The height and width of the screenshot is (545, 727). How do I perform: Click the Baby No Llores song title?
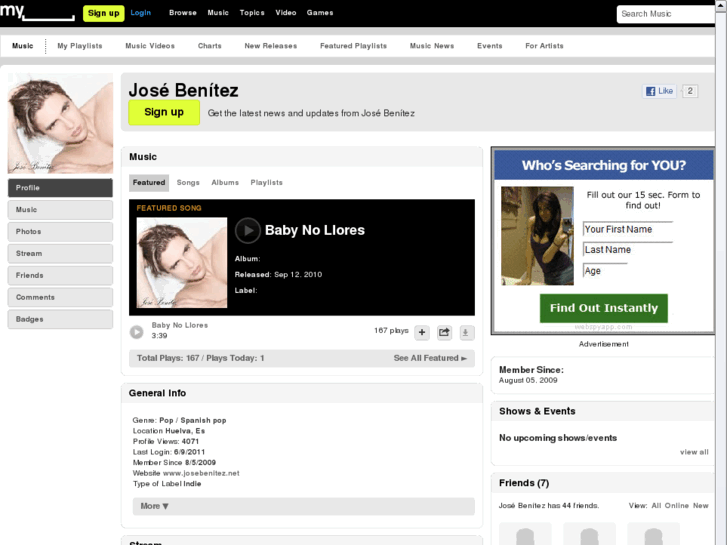point(315,230)
